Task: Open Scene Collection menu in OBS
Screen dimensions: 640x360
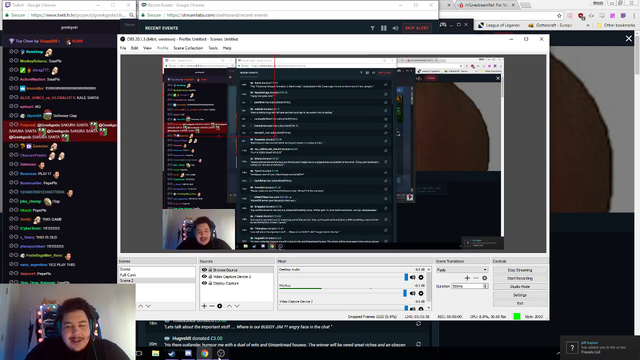Action: 188,48
